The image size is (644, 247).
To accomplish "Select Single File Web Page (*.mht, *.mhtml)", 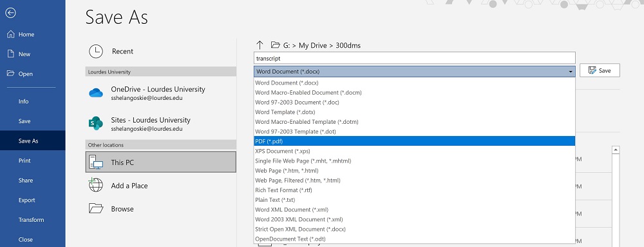I will (x=414, y=161).
